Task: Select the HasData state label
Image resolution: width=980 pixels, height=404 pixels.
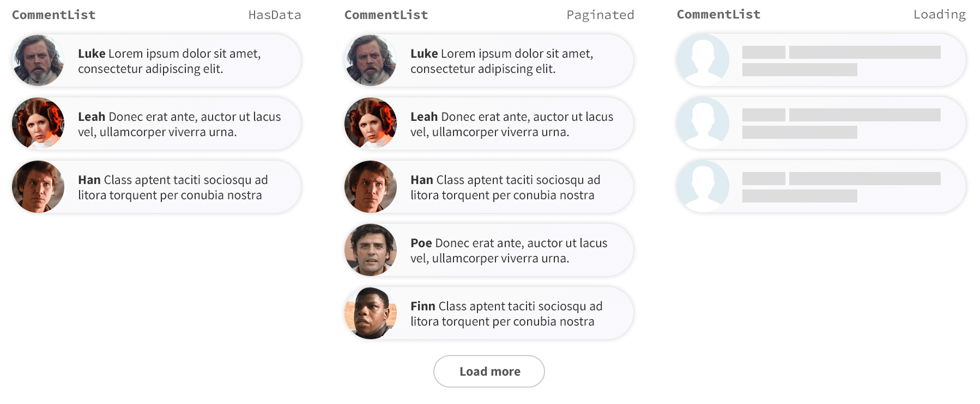Action: (x=275, y=15)
